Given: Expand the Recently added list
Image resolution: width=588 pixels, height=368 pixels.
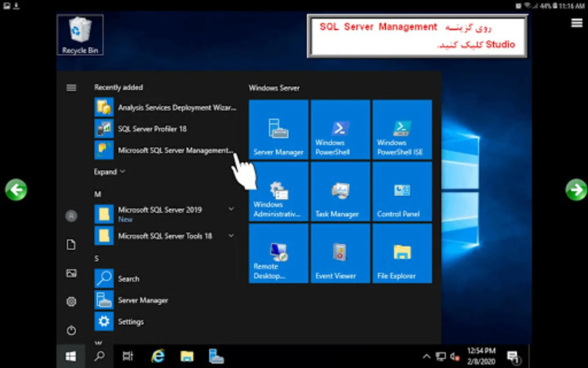Looking at the screenshot, I should pyautogui.click(x=109, y=172).
